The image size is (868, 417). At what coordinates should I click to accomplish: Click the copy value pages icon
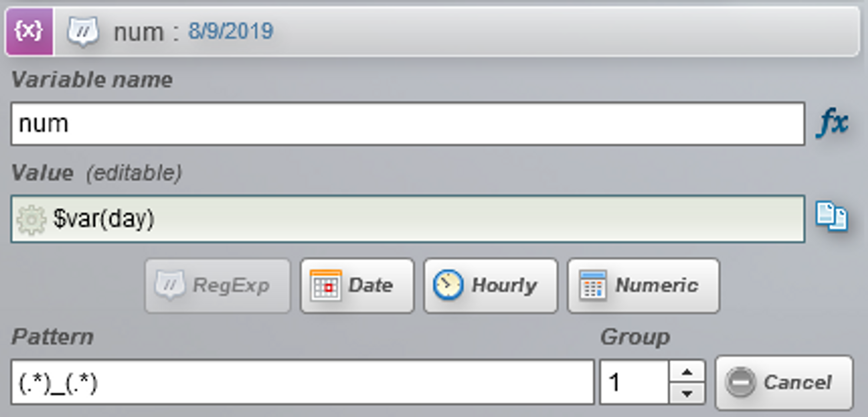[x=831, y=216]
